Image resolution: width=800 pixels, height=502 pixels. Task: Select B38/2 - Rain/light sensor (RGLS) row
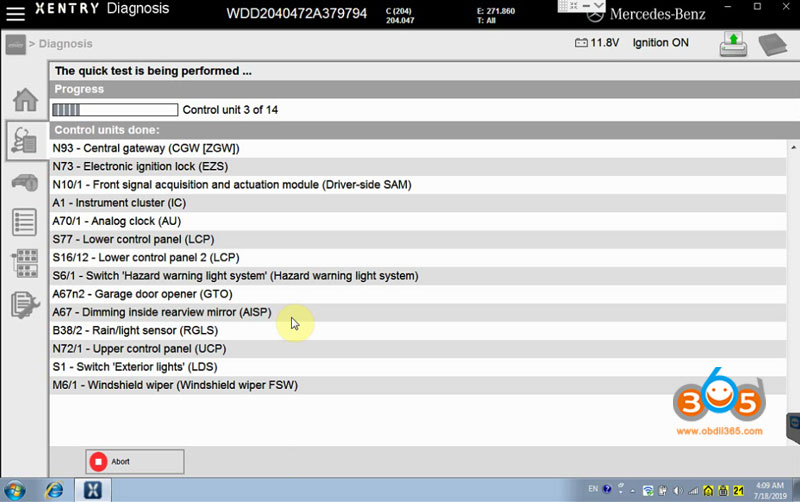417,331
